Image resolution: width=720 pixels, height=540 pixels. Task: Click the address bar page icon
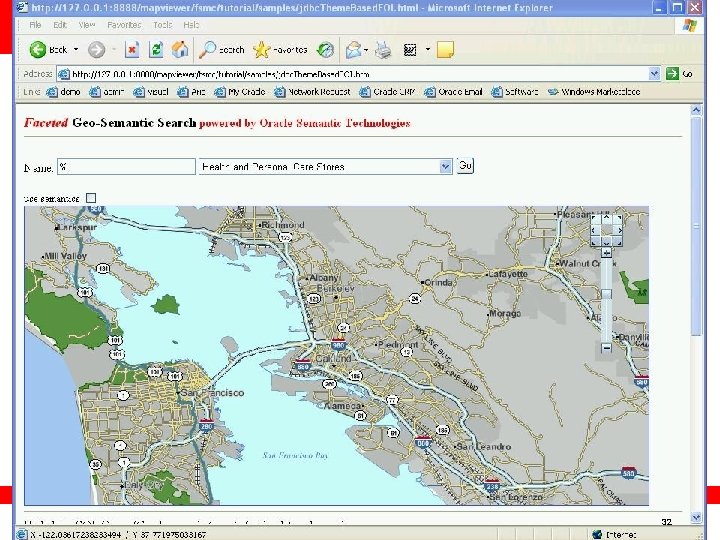pos(64,74)
